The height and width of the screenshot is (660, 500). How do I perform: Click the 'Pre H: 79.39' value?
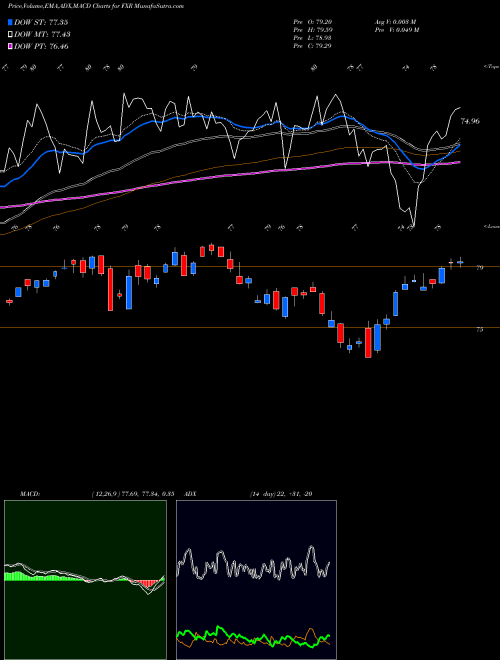coord(313,30)
